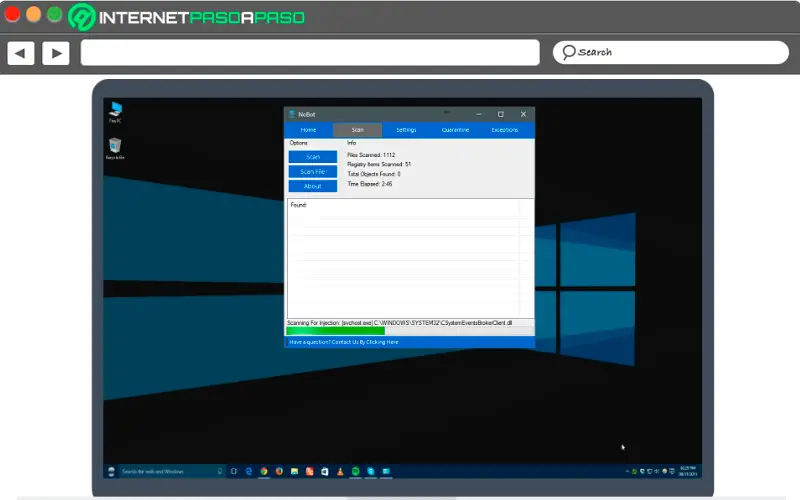Viewport: 800px width, 500px height.
Task: Click inside the Found results list
Action: coord(411,259)
